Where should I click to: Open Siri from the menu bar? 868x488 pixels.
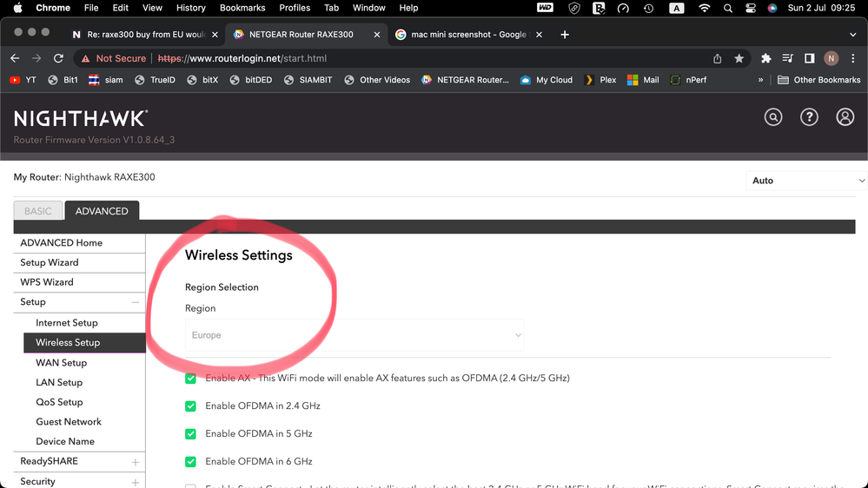772,8
